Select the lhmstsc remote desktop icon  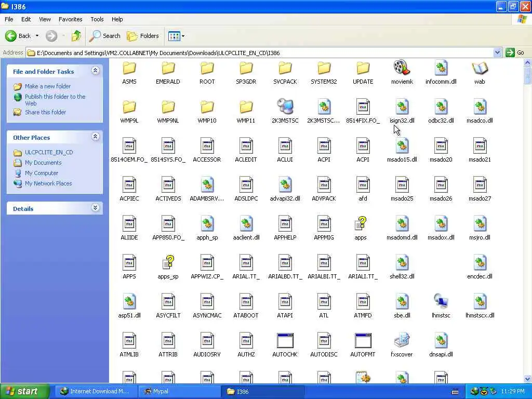point(441,301)
